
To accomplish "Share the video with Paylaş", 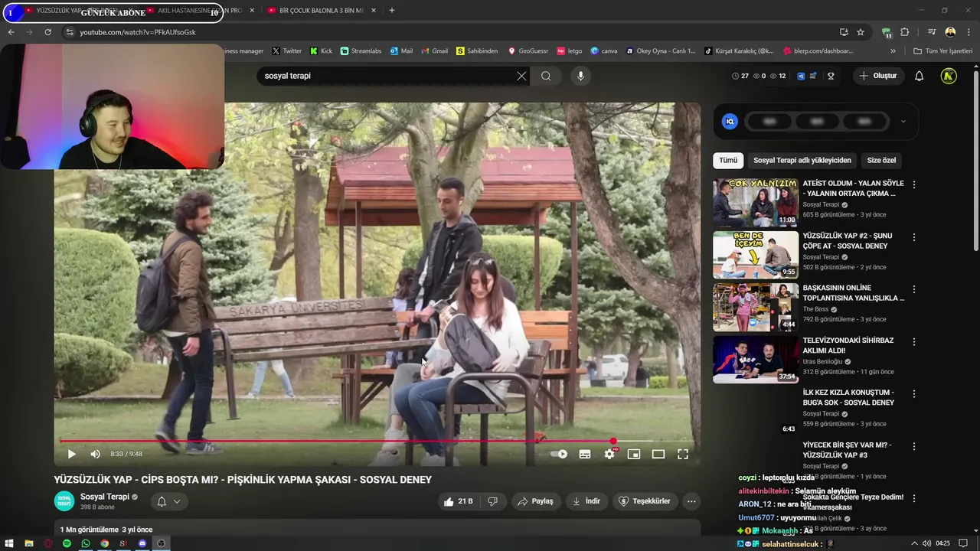I will pos(535,501).
